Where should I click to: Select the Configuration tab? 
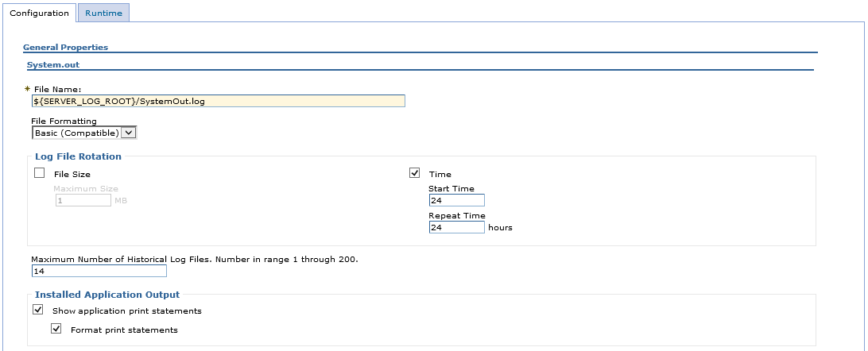[x=39, y=13]
